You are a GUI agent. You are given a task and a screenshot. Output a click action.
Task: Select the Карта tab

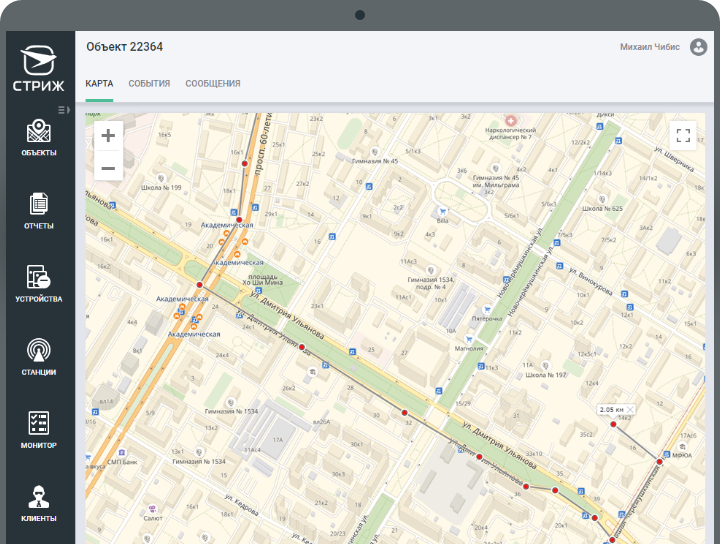(x=99, y=84)
